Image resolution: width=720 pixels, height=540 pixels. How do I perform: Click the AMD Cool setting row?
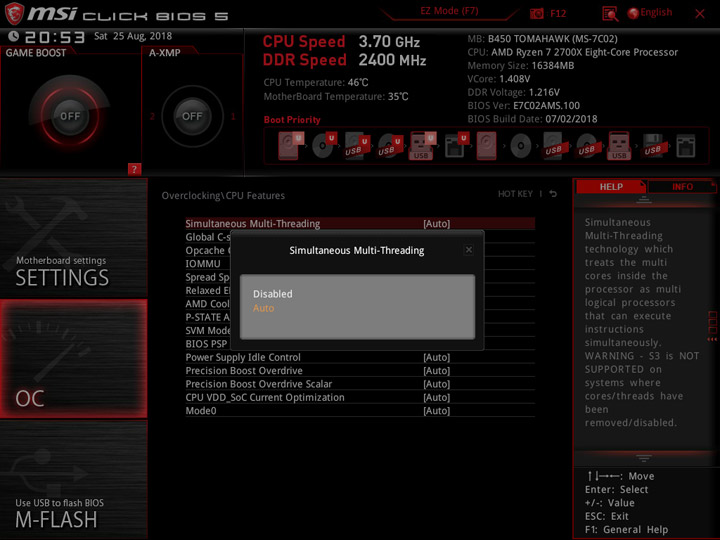coord(208,304)
